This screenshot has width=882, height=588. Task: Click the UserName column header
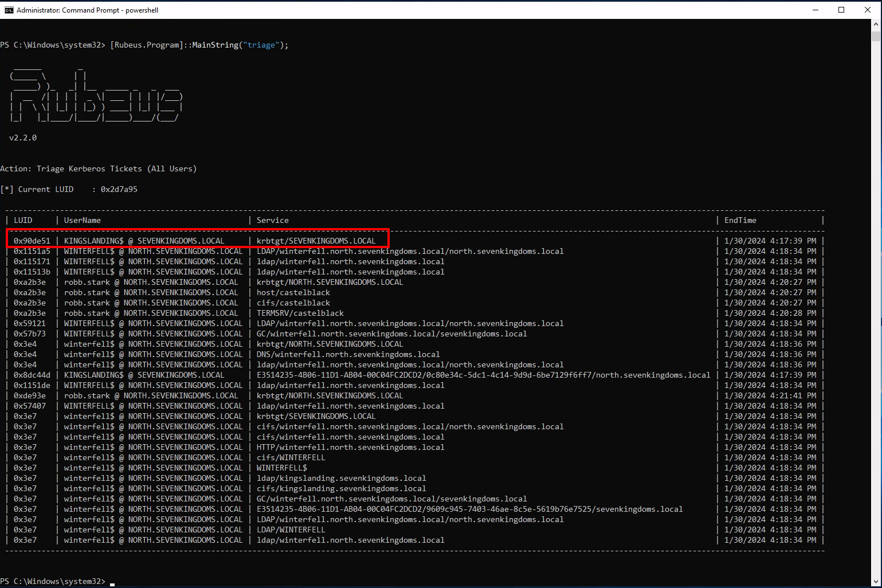pyautogui.click(x=82, y=220)
